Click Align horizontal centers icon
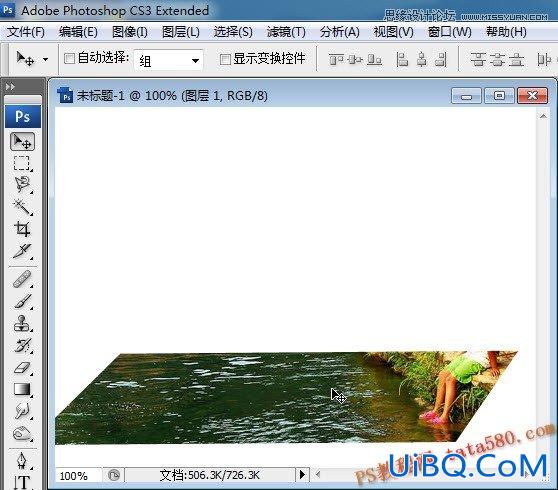 [422, 59]
